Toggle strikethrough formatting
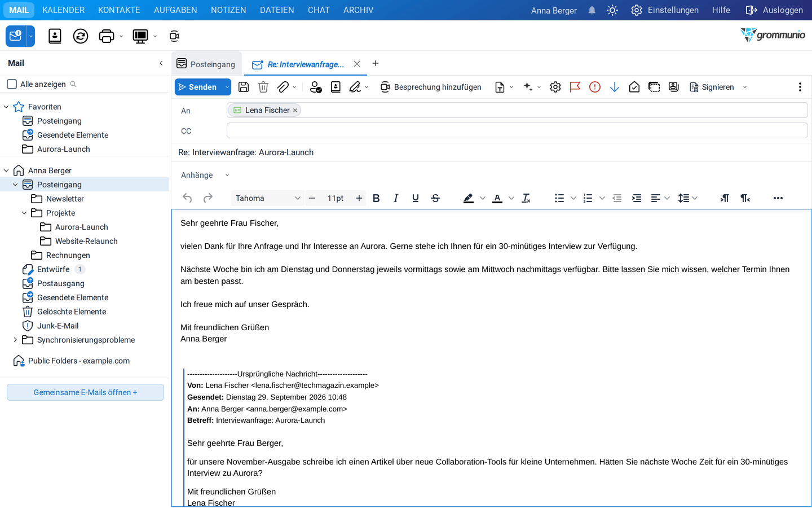Viewport: 812px width, 508px height. point(435,198)
